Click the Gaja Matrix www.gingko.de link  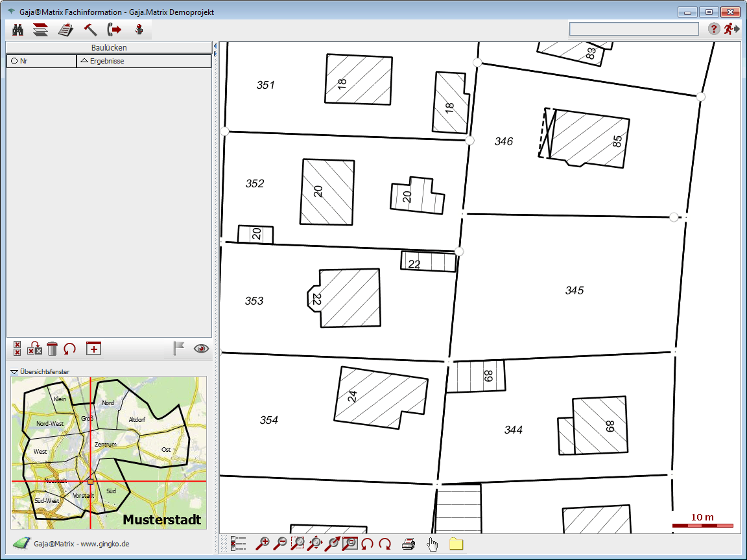[81, 544]
